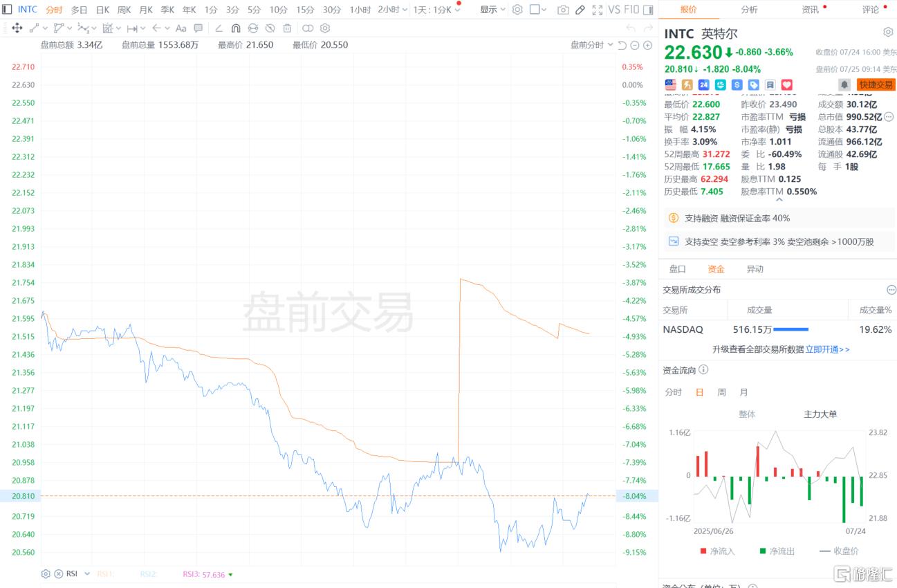Open the stock panel settings gear next to 英特尔

888,33
